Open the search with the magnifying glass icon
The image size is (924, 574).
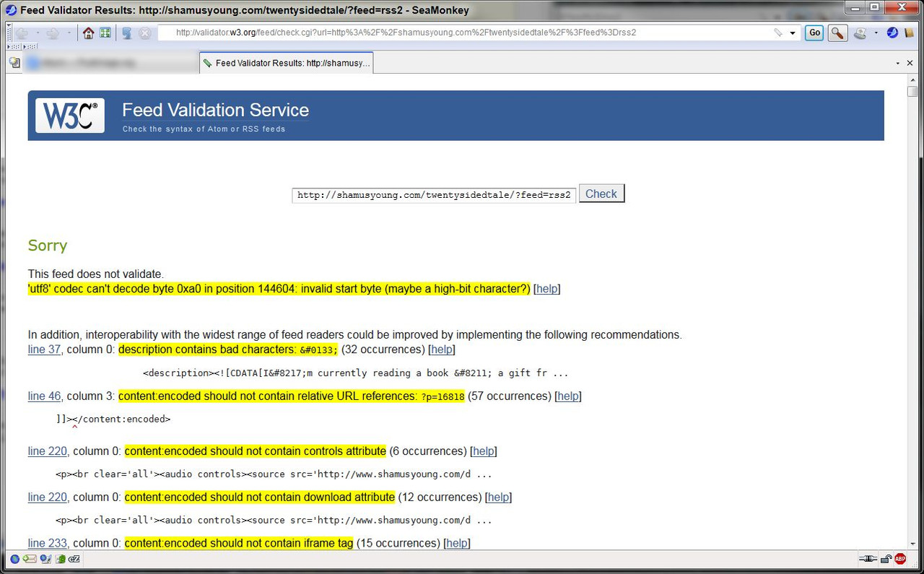coord(837,32)
